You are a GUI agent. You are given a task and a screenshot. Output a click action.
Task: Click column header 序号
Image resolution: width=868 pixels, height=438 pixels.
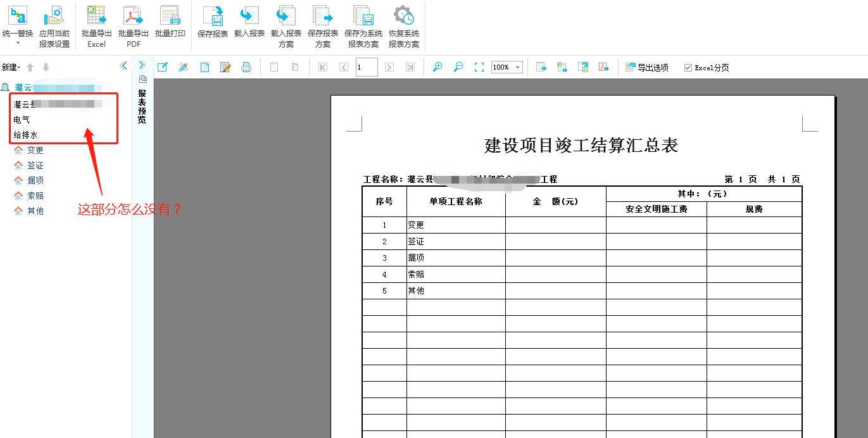click(384, 202)
